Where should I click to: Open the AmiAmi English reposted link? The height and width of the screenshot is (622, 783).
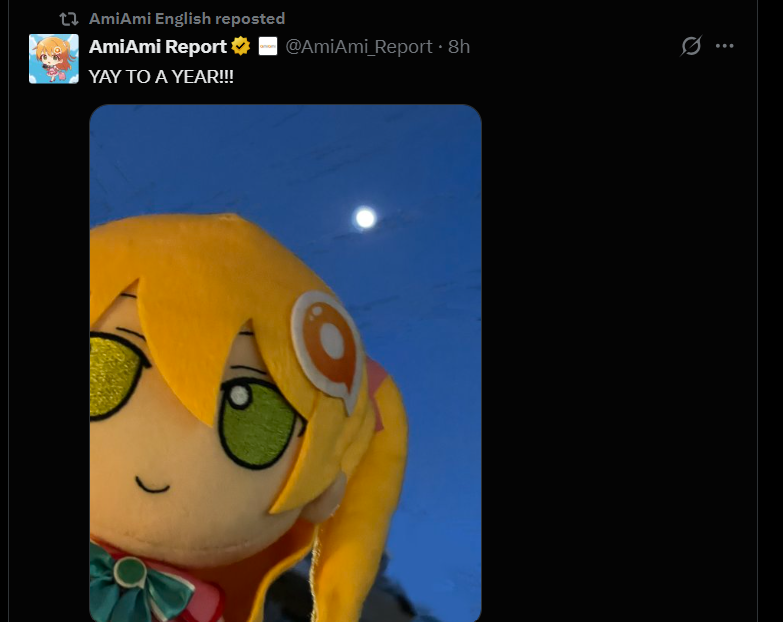[x=187, y=19]
